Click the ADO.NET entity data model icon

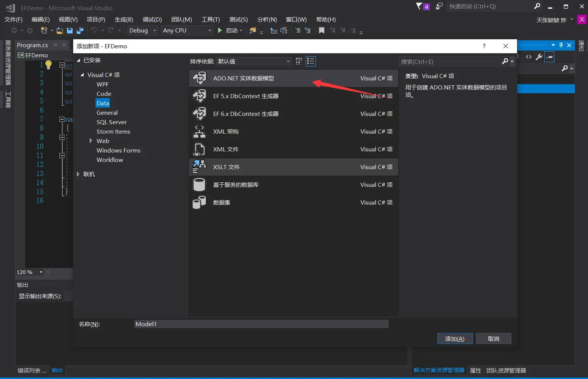[199, 78]
